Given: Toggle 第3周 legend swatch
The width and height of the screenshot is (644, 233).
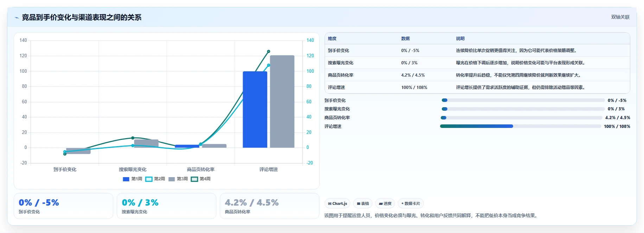Looking at the screenshot, I should [x=172, y=179].
